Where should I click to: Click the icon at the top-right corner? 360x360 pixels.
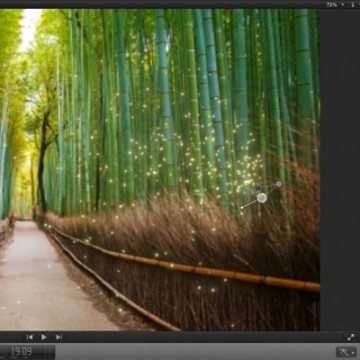(353, 4)
